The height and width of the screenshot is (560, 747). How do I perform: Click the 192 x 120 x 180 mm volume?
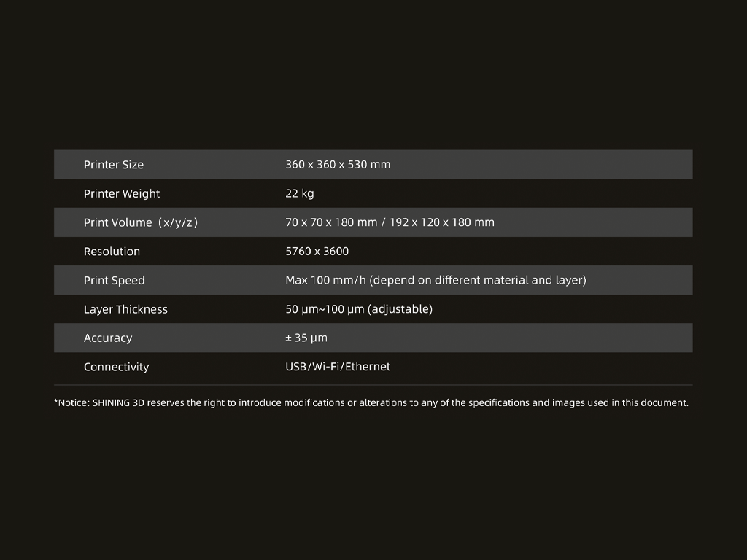click(x=442, y=222)
